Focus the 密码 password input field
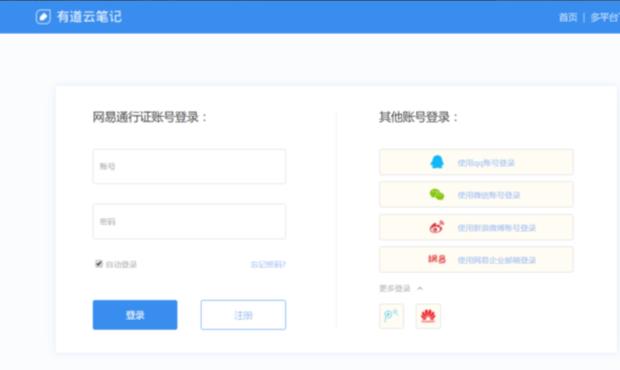This screenshot has width=620, height=370. point(189,221)
